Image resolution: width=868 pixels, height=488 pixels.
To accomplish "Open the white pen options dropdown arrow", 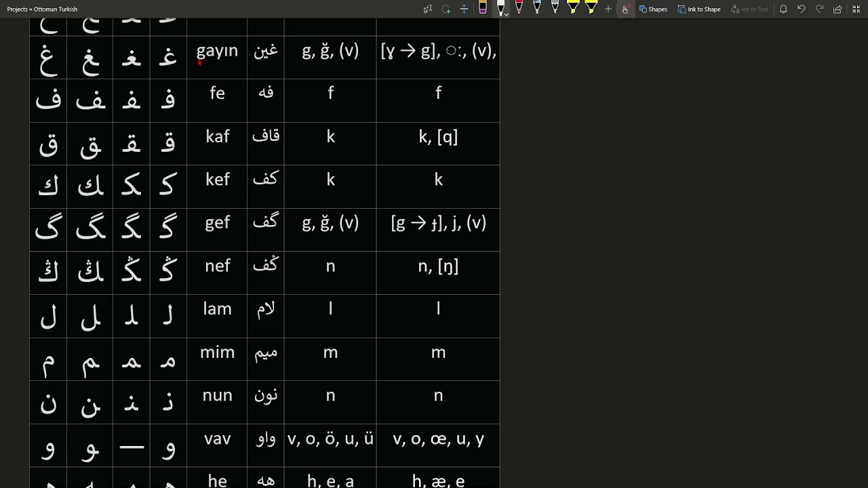I will coord(507,14).
